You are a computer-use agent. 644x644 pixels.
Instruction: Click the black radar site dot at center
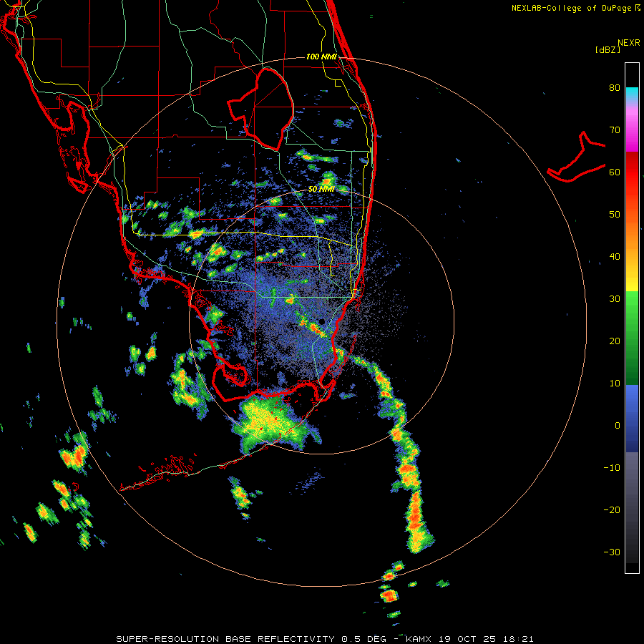point(322,321)
